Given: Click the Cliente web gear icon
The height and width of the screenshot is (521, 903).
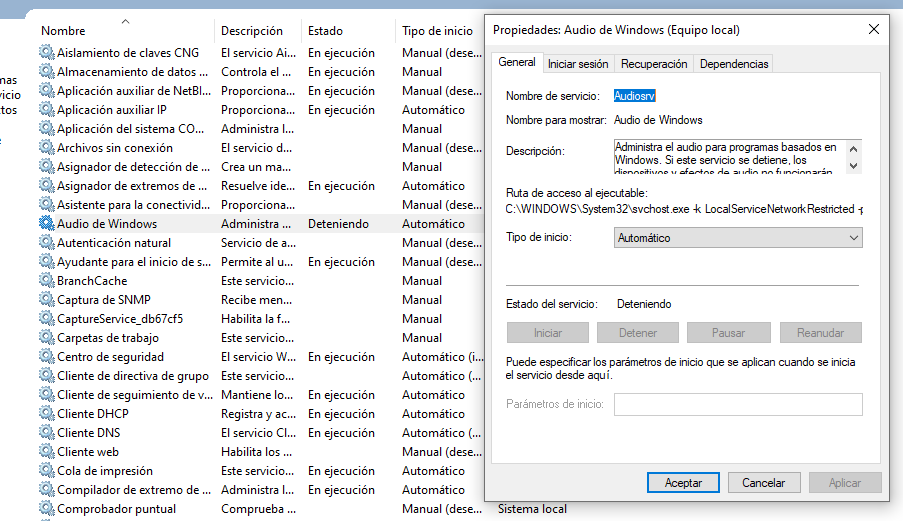Looking at the screenshot, I should tap(47, 451).
